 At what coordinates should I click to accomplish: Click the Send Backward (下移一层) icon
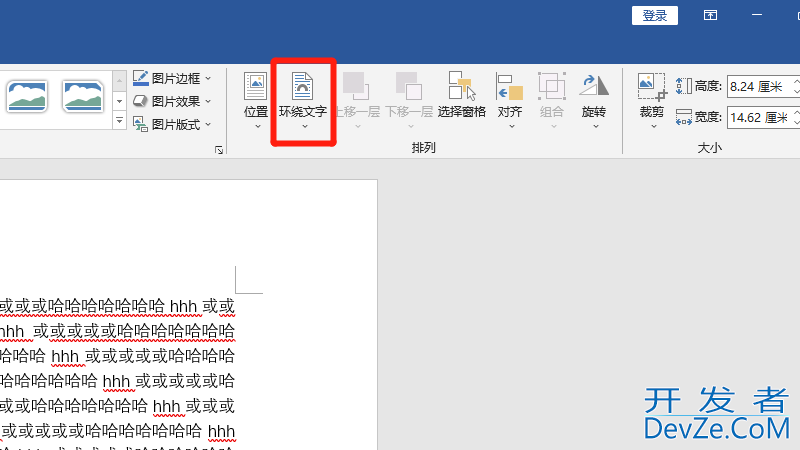tap(409, 86)
